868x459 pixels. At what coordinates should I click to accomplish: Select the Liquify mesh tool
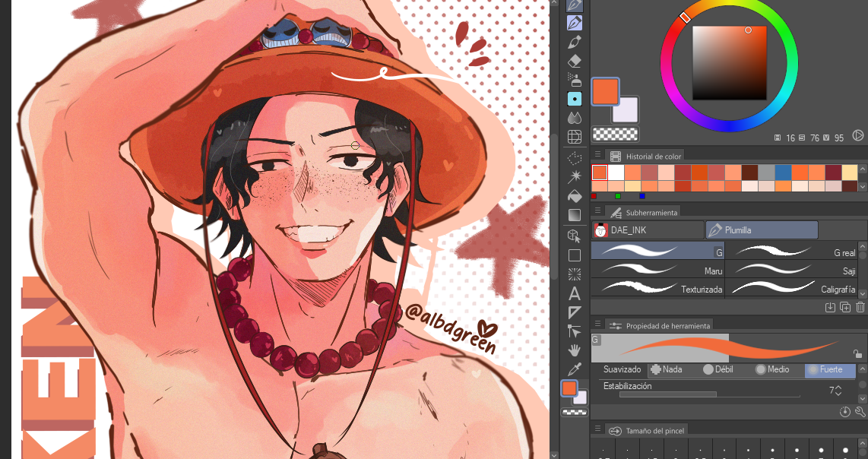(575, 137)
